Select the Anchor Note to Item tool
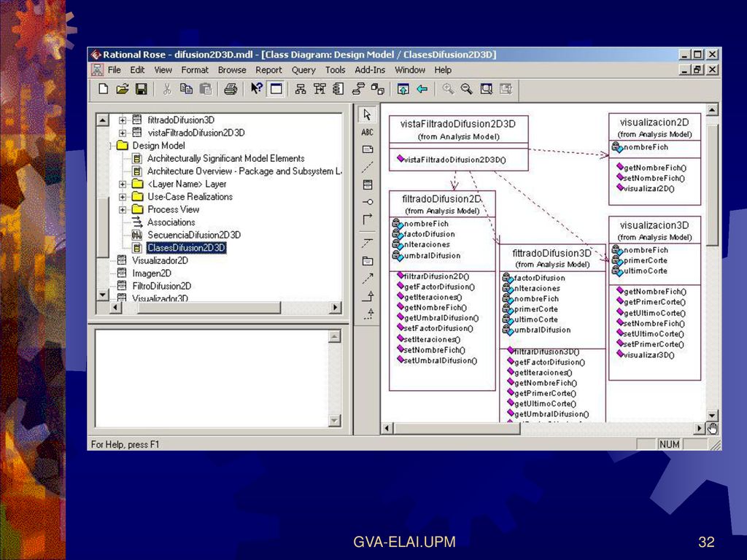Screen dimensions: 747x560 pos(367,167)
